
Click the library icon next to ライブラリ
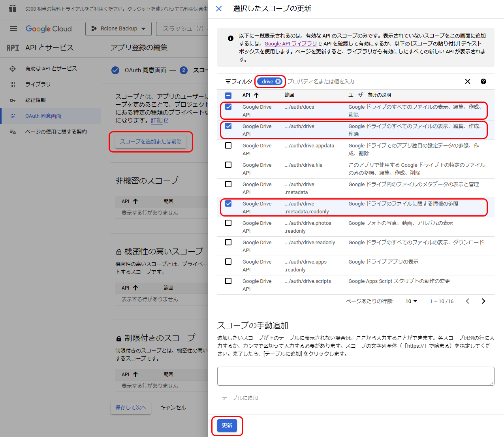tap(13, 85)
